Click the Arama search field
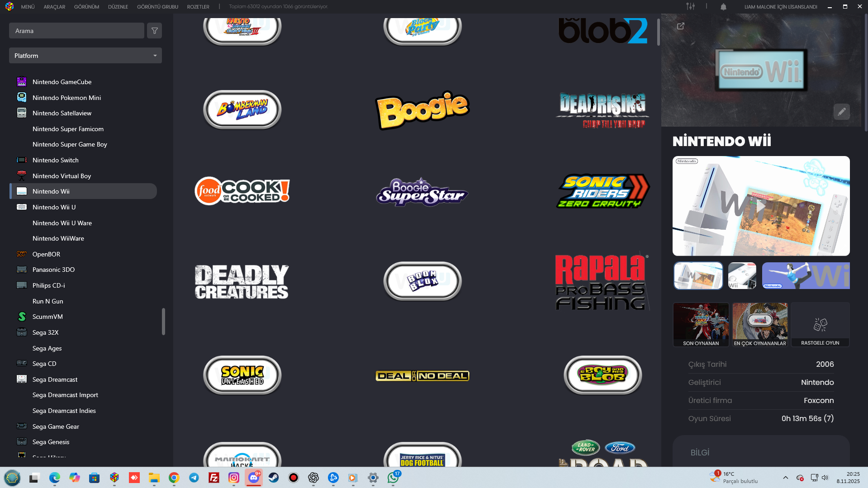The height and width of the screenshot is (488, 868). coord(76,31)
